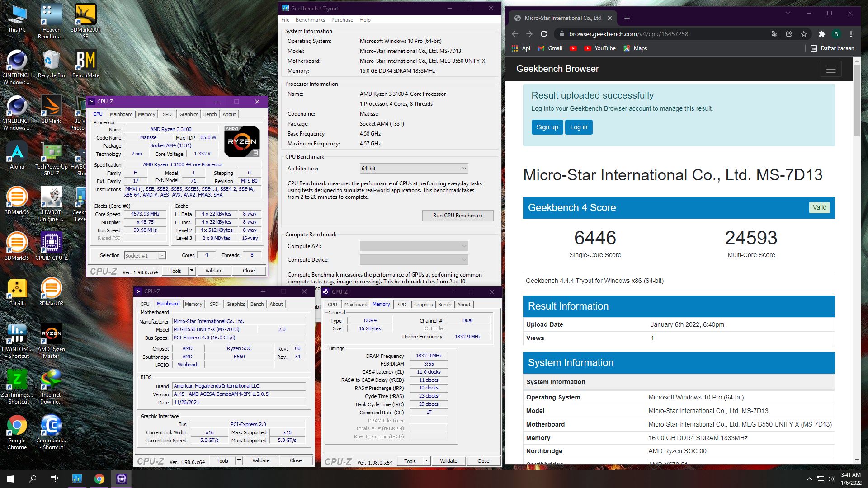The width and height of the screenshot is (868, 488).
Task: Open the Aloha desktop icon
Action: [x=17, y=155]
